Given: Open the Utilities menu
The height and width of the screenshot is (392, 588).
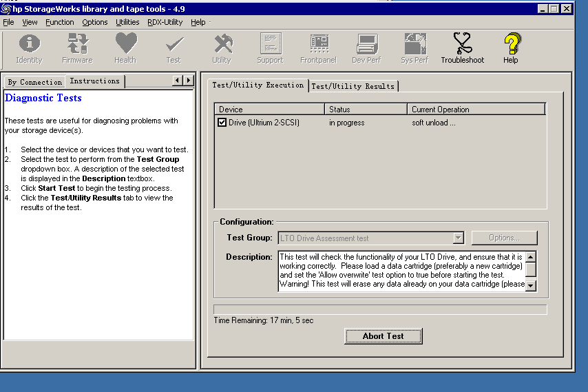Looking at the screenshot, I should tap(127, 22).
